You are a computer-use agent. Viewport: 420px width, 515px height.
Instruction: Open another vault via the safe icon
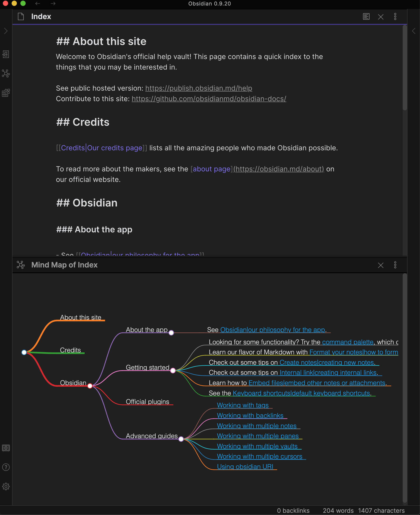click(x=6, y=448)
